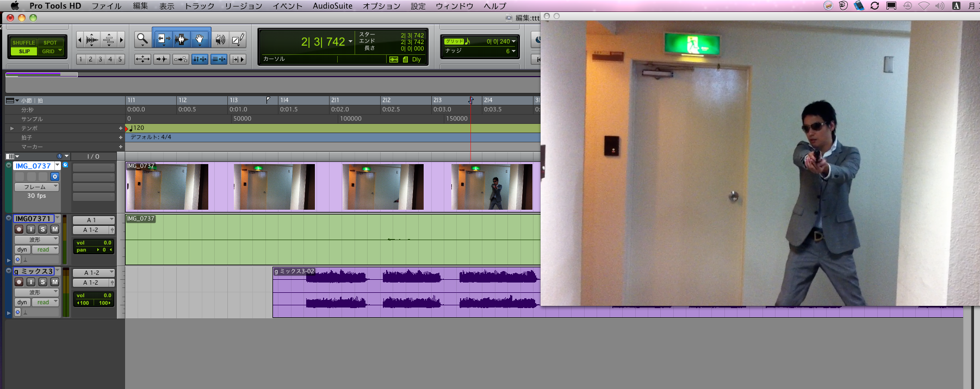Open the トラック menu
The image size is (980, 389).
[200, 6]
